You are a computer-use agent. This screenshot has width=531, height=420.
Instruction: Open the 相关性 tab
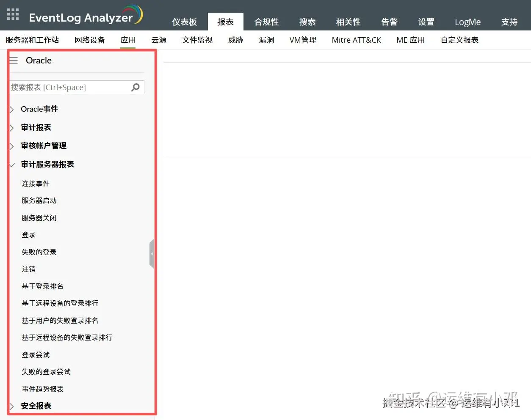tap(348, 22)
